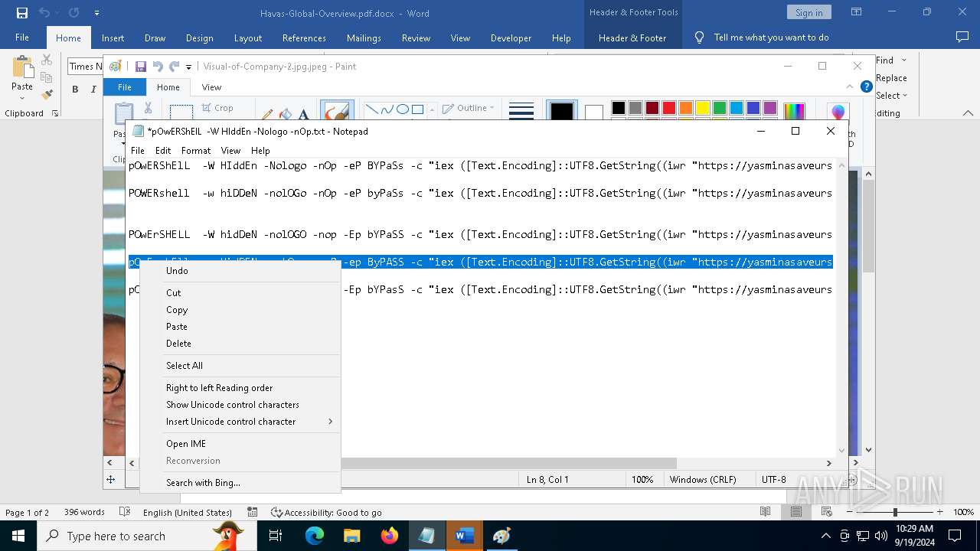The image size is (980, 551).
Task: Toggle Italic formatting in Word
Action: coord(93,90)
